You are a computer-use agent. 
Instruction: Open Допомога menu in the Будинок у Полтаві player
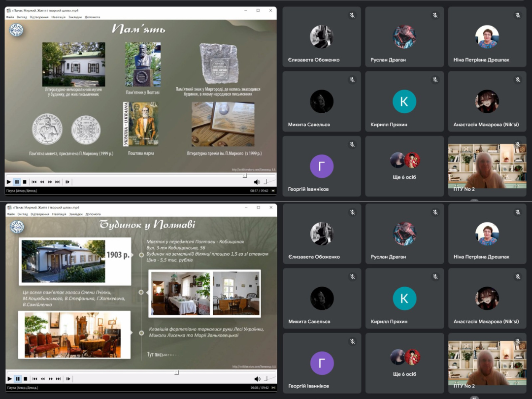tap(93, 214)
